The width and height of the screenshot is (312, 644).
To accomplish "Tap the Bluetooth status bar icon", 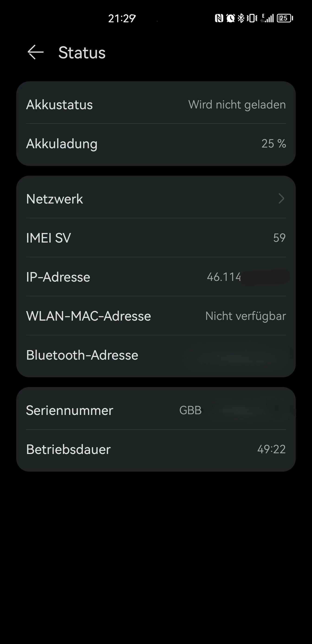I will [241, 18].
